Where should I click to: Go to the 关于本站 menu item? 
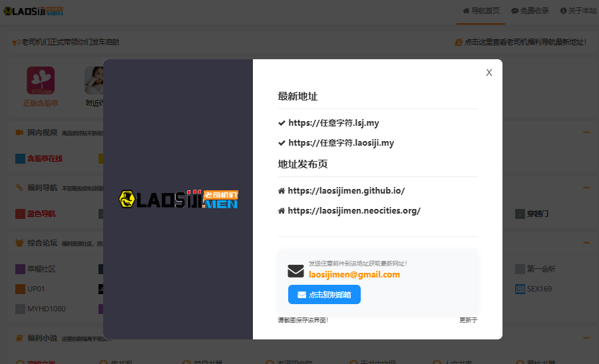578,11
